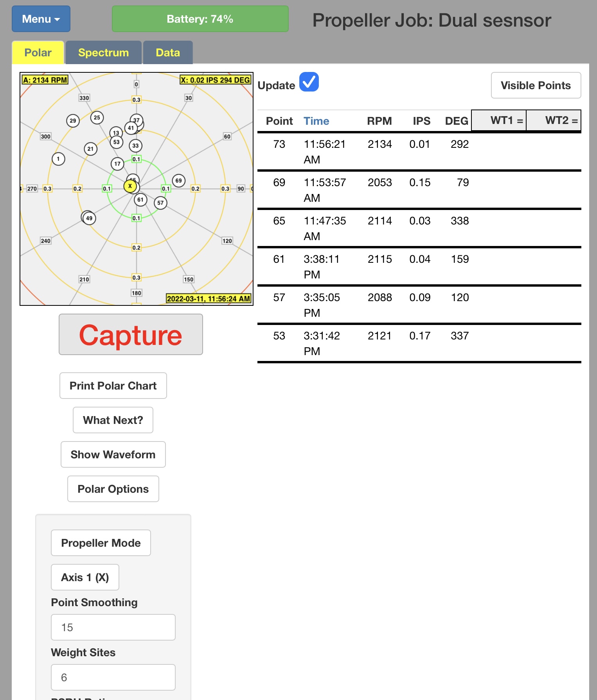Viewport: 597px width, 700px height.
Task: Select point 25 on the polar chart
Action: (97, 117)
